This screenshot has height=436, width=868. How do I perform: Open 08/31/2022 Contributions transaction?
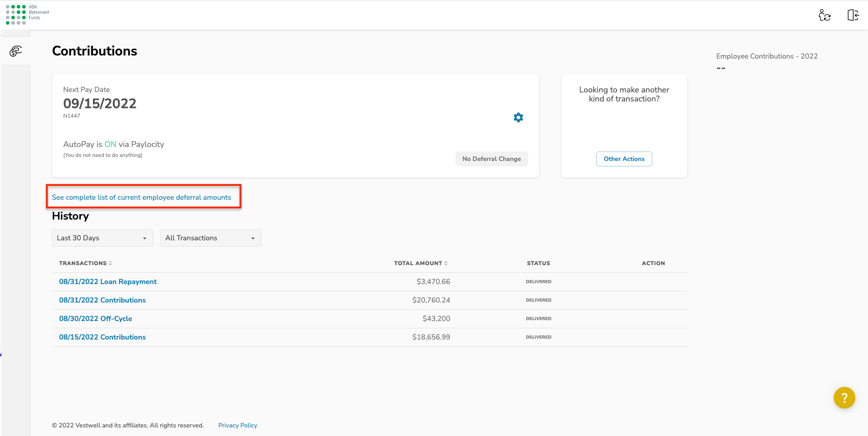pyautogui.click(x=102, y=300)
